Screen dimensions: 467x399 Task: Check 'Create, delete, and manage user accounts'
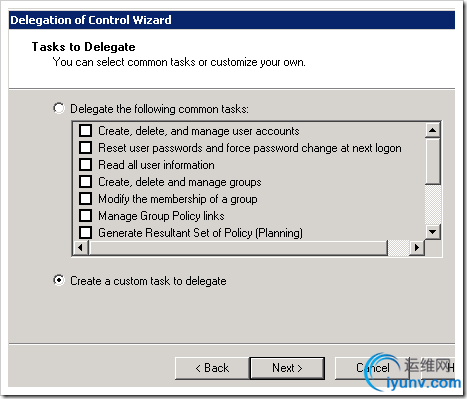point(86,130)
